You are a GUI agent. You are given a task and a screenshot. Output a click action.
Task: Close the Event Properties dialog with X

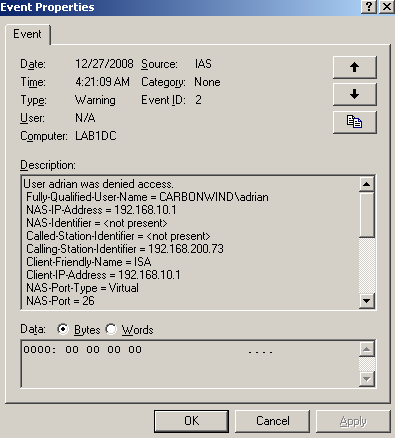387,7
